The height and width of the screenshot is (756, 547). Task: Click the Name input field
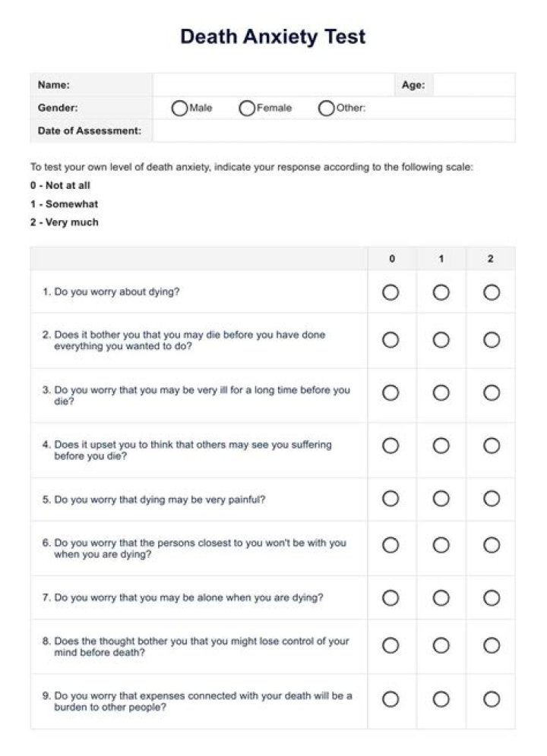273,85
